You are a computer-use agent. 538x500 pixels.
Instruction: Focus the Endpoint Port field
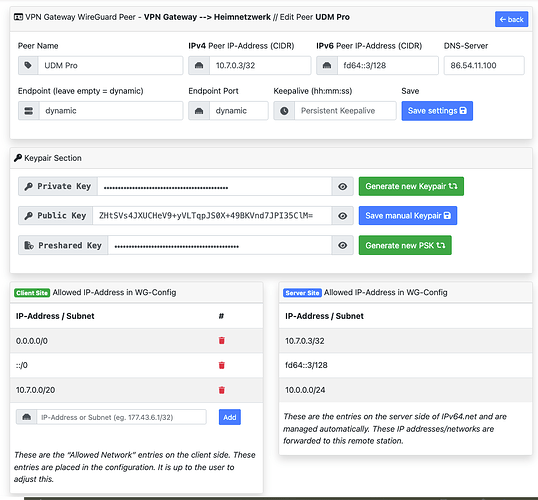tap(238, 111)
